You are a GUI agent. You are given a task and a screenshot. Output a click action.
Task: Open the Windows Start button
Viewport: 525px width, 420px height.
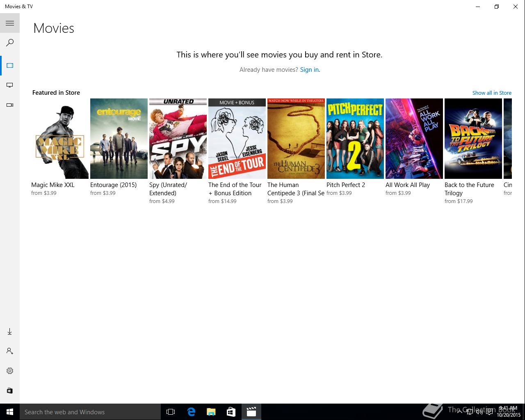tap(10, 412)
